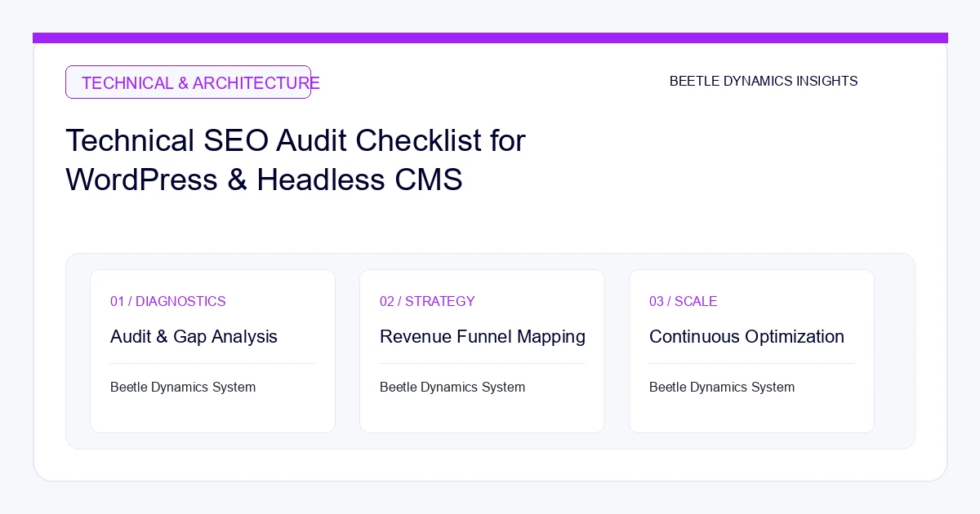Click the 02 / STRATEGY label

(x=427, y=302)
